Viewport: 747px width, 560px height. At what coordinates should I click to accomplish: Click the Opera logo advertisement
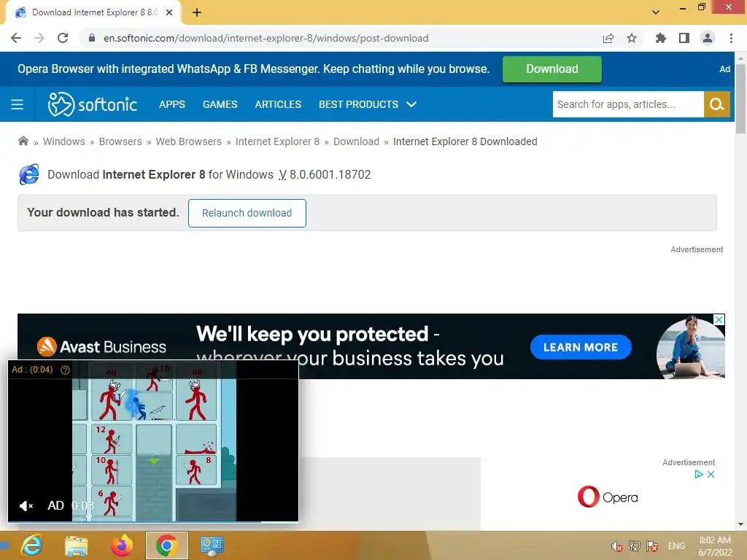(x=608, y=497)
